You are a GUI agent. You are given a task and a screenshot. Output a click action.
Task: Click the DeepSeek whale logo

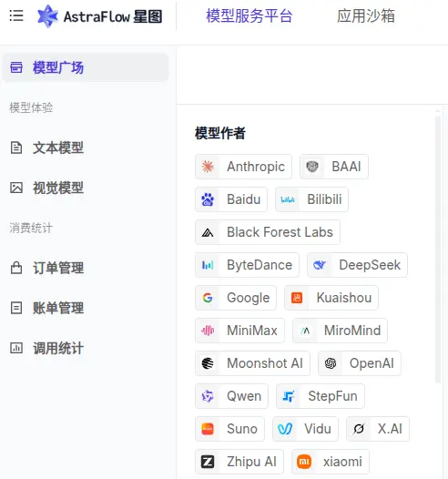pyautogui.click(x=320, y=265)
